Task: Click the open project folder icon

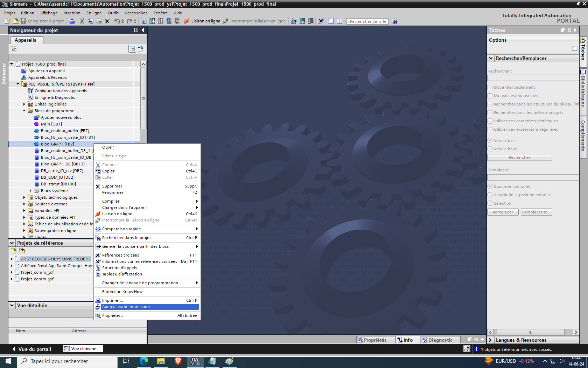Action: coord(15,21)
